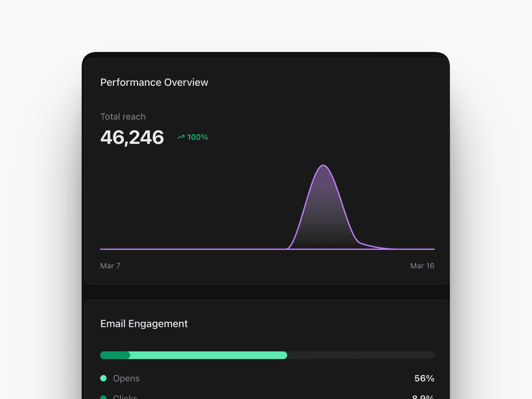This screenshot has width=532, height=399.
Task: Click the light green Opens legend dot
Action: pyautogui.click(x=103, y=378)
